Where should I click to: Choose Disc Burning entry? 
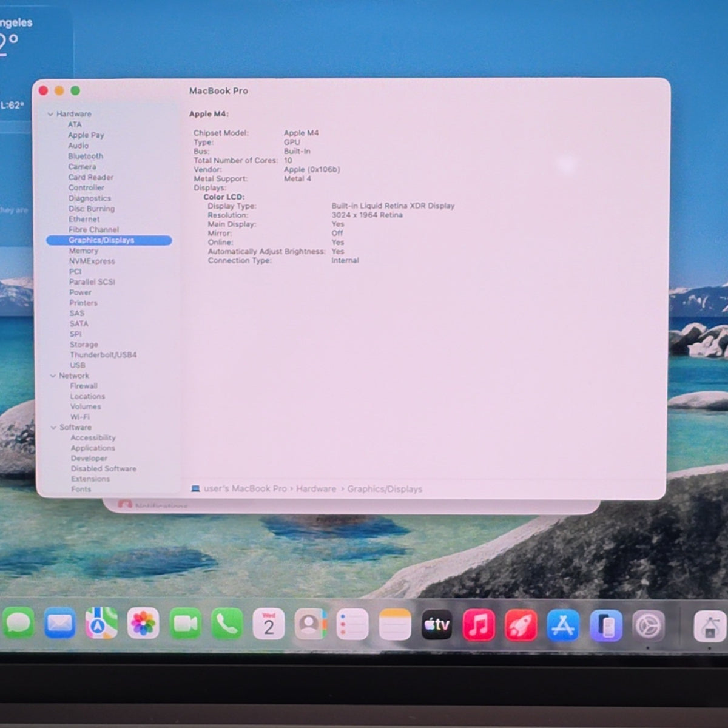pyautogui.click(x=92, y=209)
